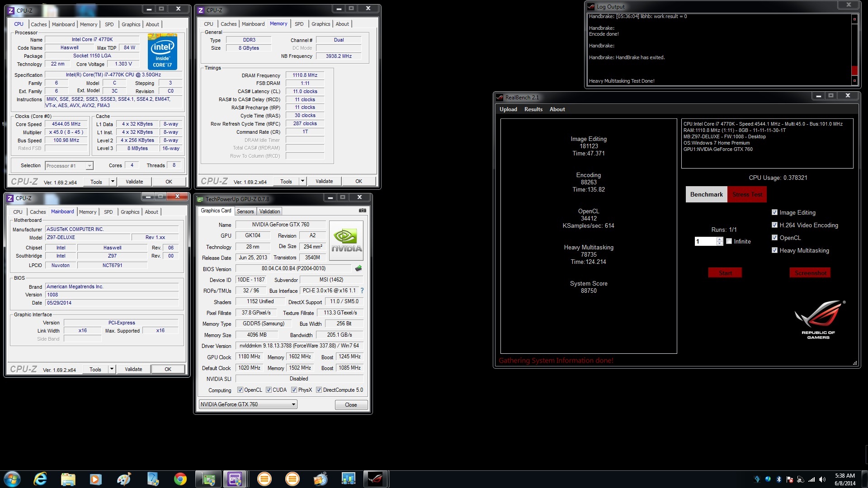
Task: Open Windows Explorer folder from taskbar
Action: [x=68, y=479]
